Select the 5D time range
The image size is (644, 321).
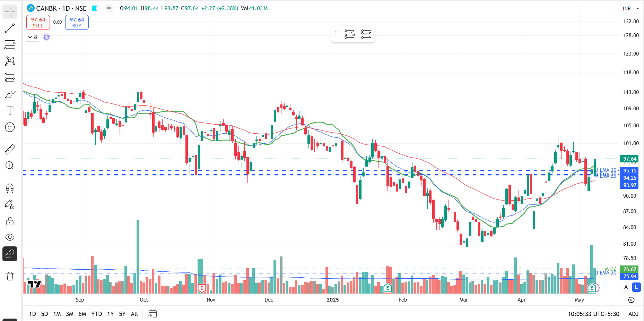pos(44,314)
